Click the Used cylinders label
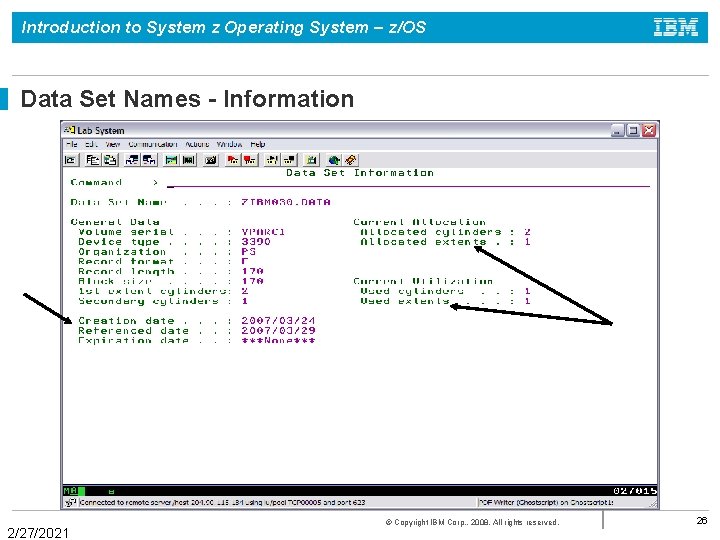Image resolution: width=720 pixels, height=540 pixels. [412, 291]
